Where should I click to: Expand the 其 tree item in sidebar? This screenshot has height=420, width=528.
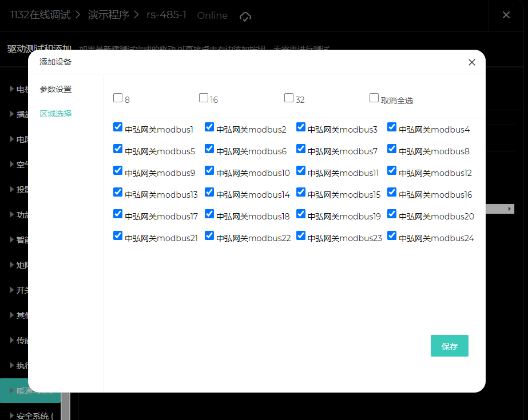[12, 315]
